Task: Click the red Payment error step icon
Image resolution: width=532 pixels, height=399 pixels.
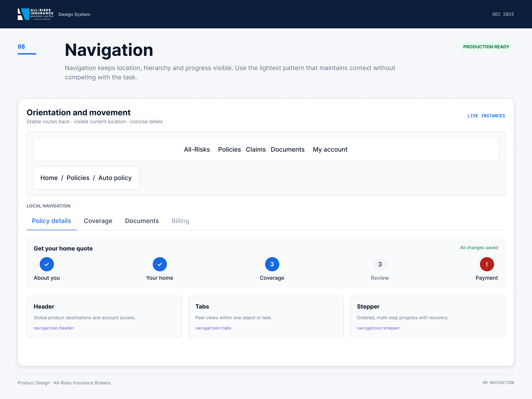Action: (487, 264)
